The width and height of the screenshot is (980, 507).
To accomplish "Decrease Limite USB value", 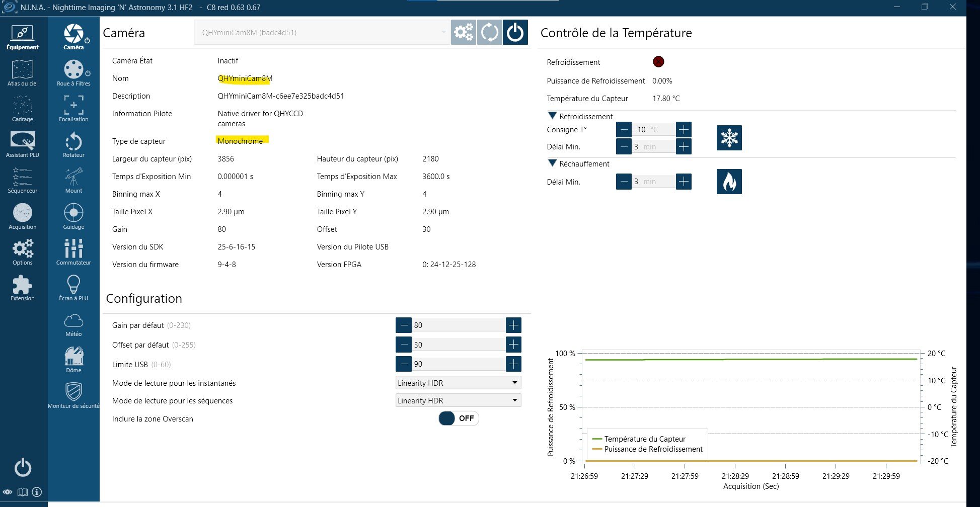I will click(403, 364).
